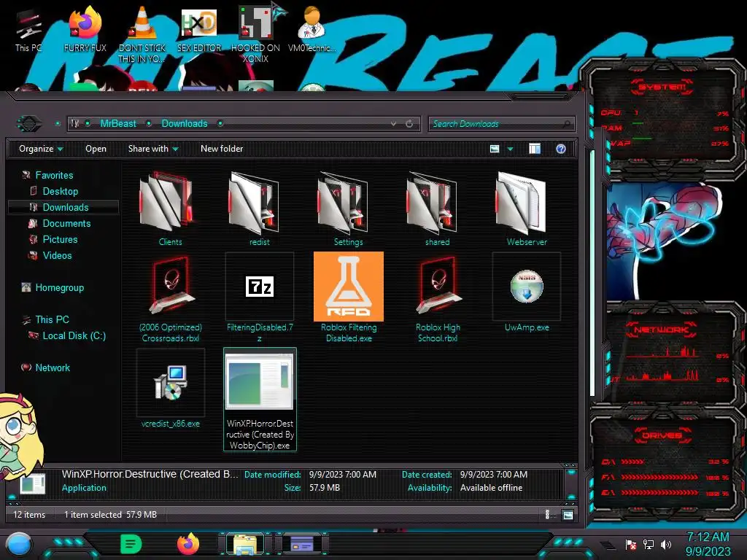This screenshot has height=560, width=747.
Task: Switch to large thumbnails view in status bar
Action: pyautogui.click(x=568, y=515)
